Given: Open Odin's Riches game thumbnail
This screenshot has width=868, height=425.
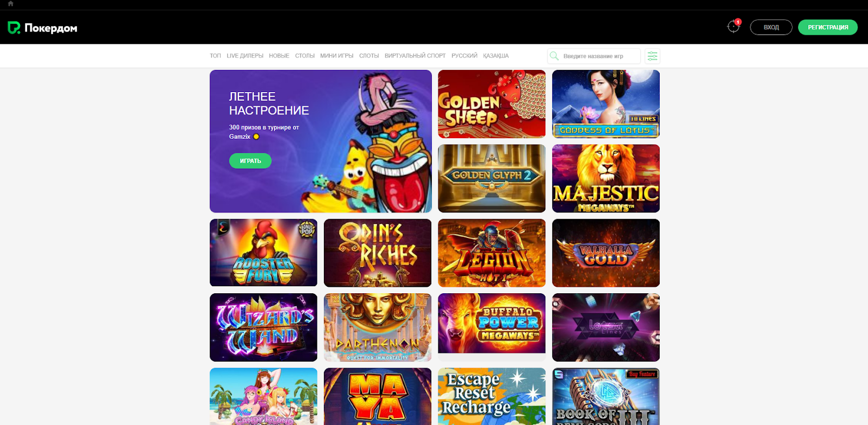Looking at the screenshot, I should coord(378,253).
